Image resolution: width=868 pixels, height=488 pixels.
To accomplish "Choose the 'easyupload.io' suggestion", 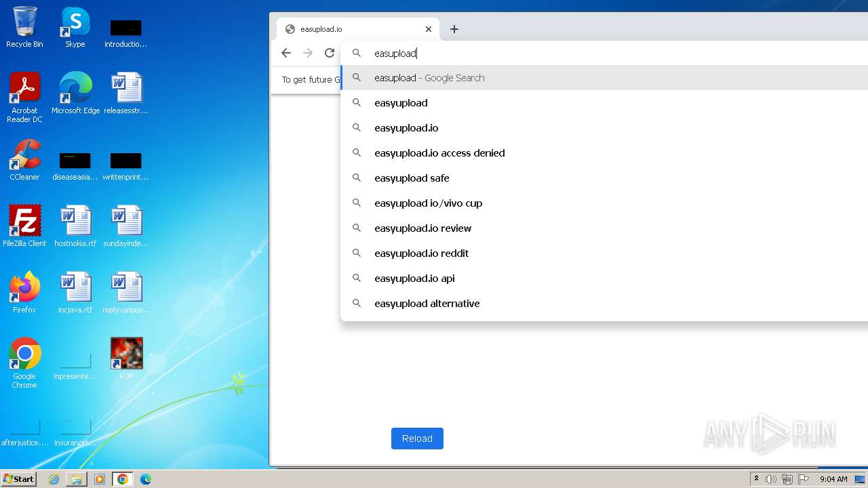I will click(604, 128).
